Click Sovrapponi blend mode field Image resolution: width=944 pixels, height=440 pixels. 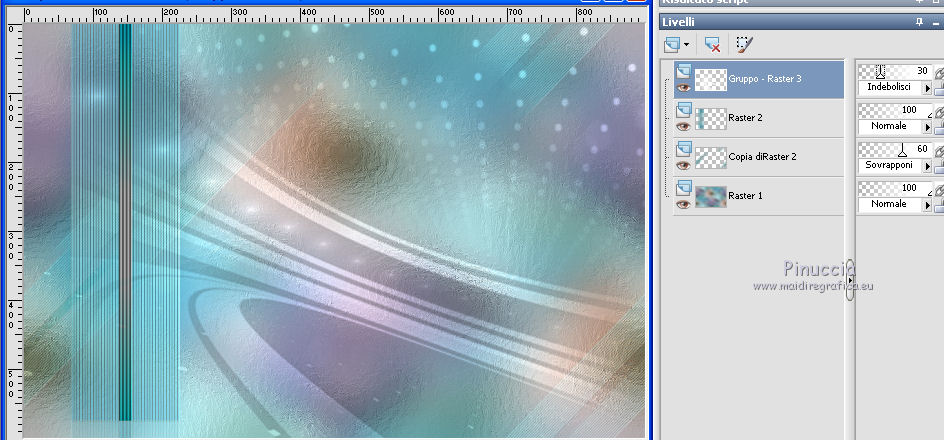(x=890, y=166)
